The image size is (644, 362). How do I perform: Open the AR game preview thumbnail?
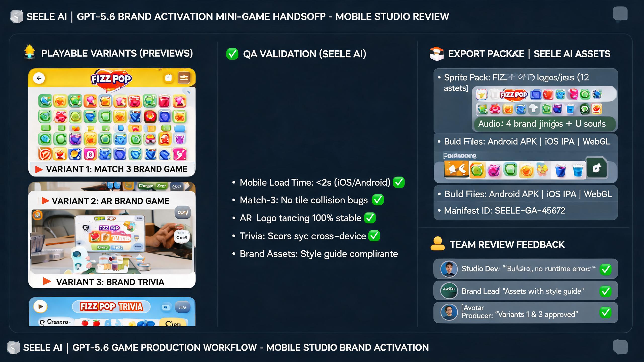112,242
